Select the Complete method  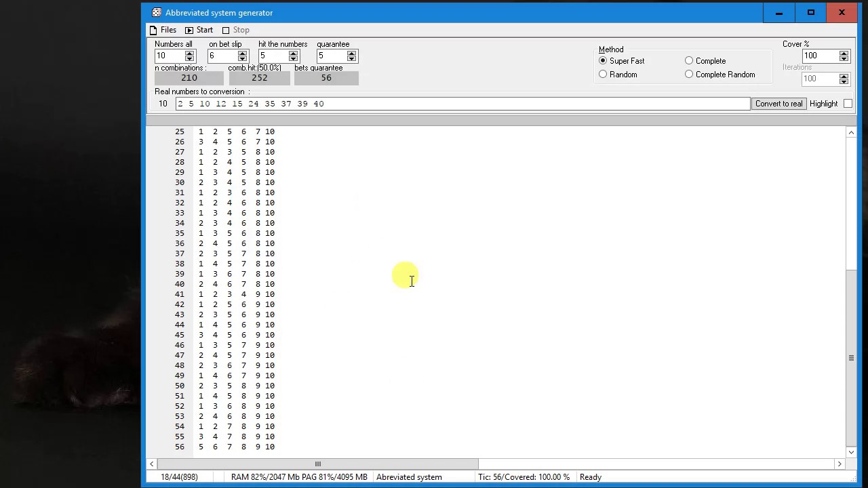(689, 61)
